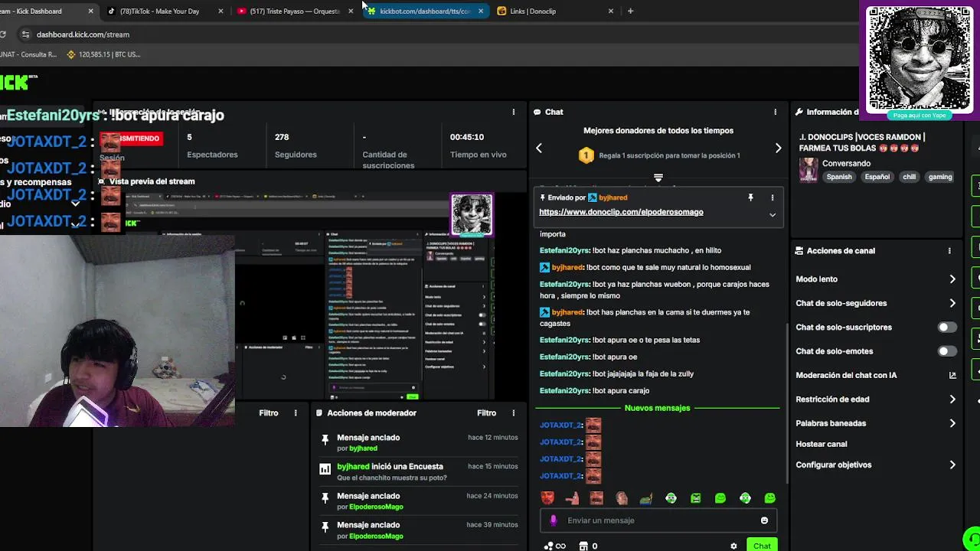Viewport: 980px width, 551px height.
Task: Expand the pinned message chevron
Action: [x=773, y=215]
